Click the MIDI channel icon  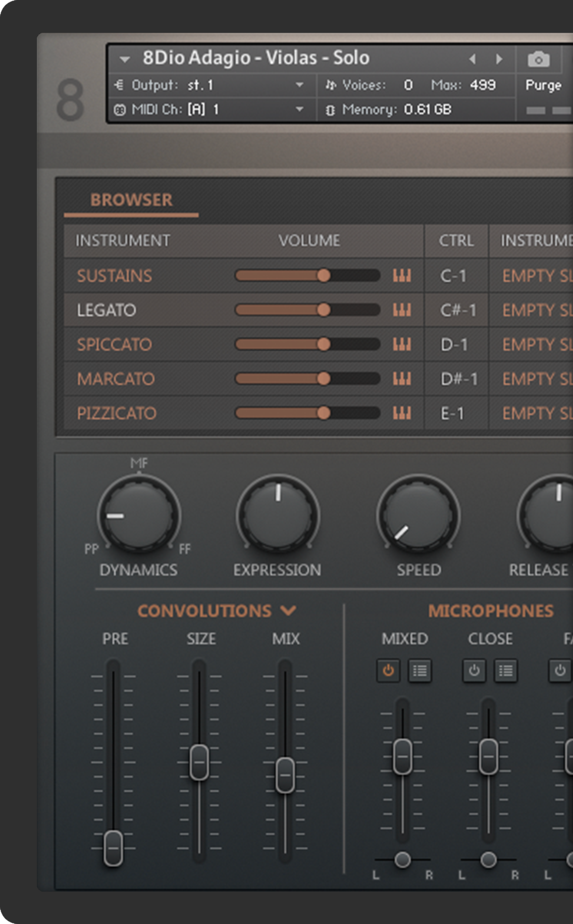[x=120, y=110]
